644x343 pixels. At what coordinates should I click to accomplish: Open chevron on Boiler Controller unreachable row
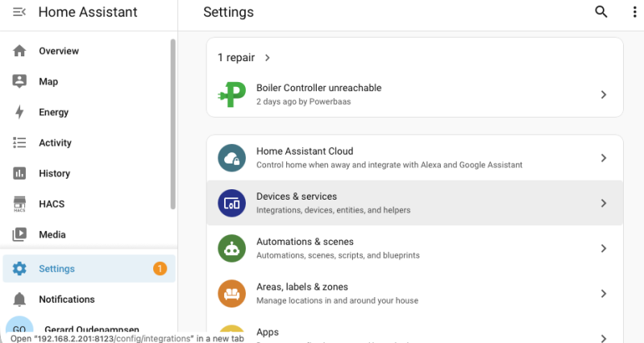(x=604, y=94)
